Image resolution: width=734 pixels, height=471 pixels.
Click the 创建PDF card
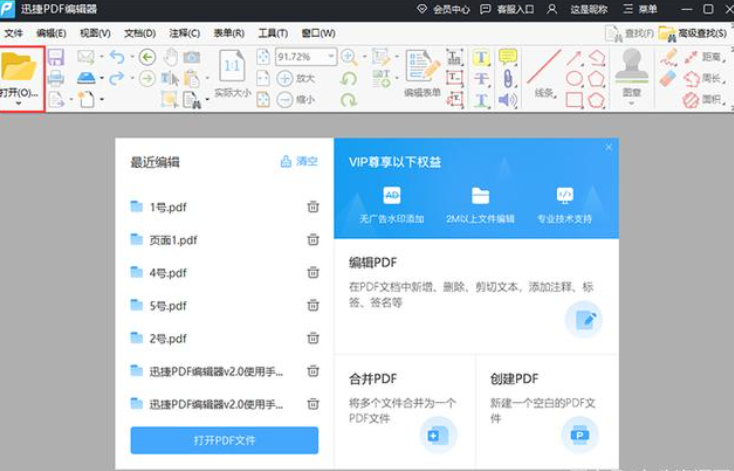(x=547, y=411)
